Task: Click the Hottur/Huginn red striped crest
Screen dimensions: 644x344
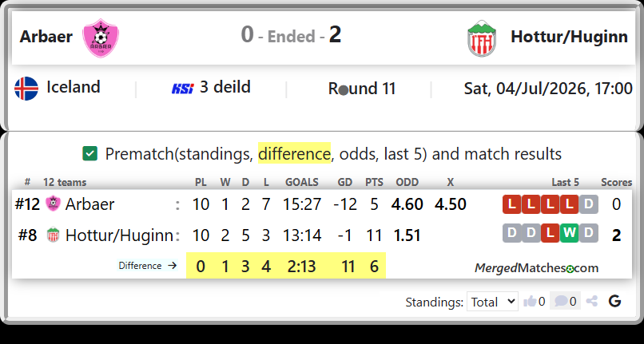Action: [482, 38]
